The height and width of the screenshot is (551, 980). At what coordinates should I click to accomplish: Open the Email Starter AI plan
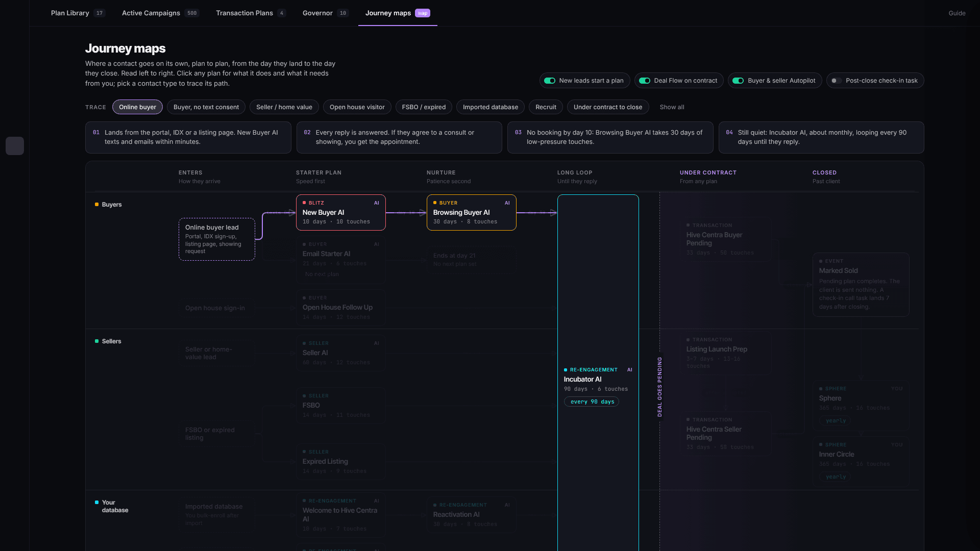coord(341,260)
